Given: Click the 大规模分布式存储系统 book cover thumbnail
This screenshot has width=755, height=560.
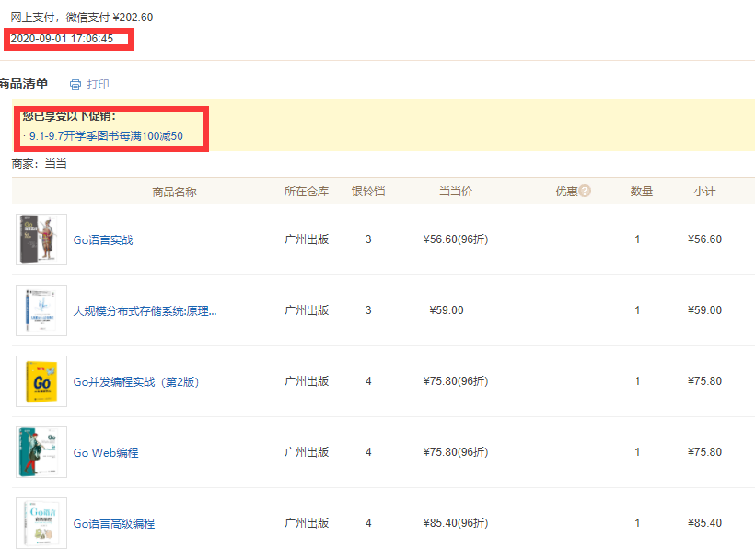Looking at the screenshot, I should (x=41, y=310).
